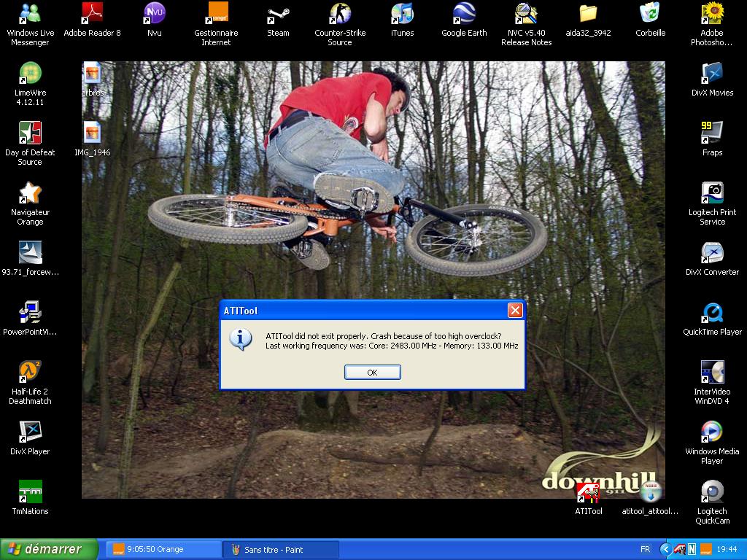Click the FR language indicator
Screen dimensions: 747x560
pyautogui.click(x=645, y=549)
